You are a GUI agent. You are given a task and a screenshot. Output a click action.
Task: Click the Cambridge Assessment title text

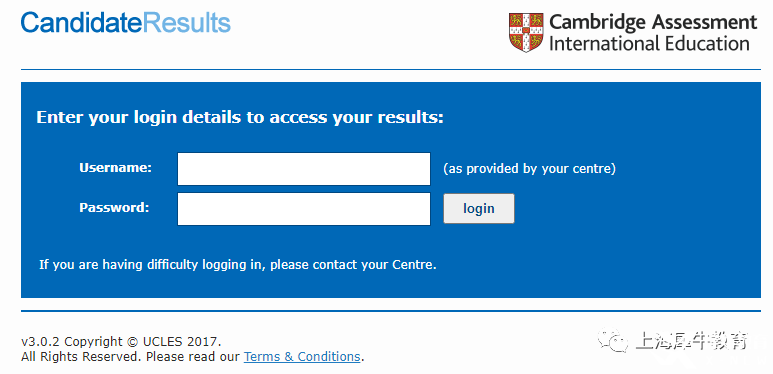point(653,23)
